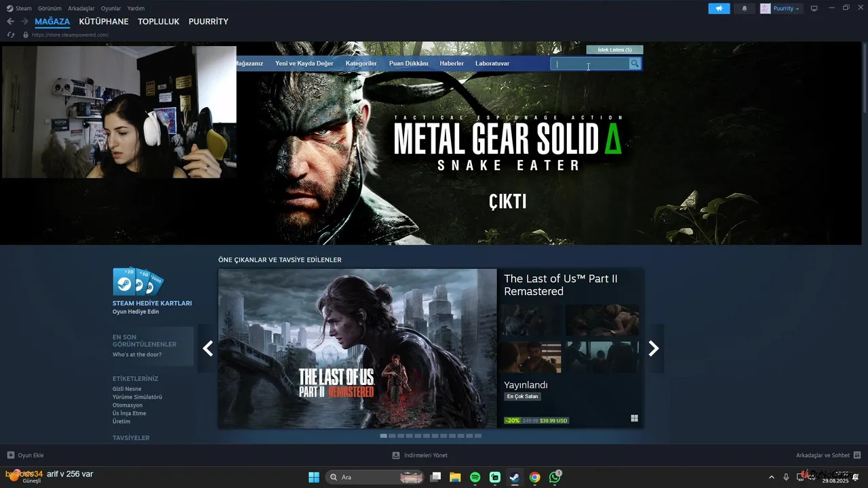The height and width of the screenshot is (488, 868).
Task: Open File Explorer from the taskbar
Action: [x=455, y=477]
